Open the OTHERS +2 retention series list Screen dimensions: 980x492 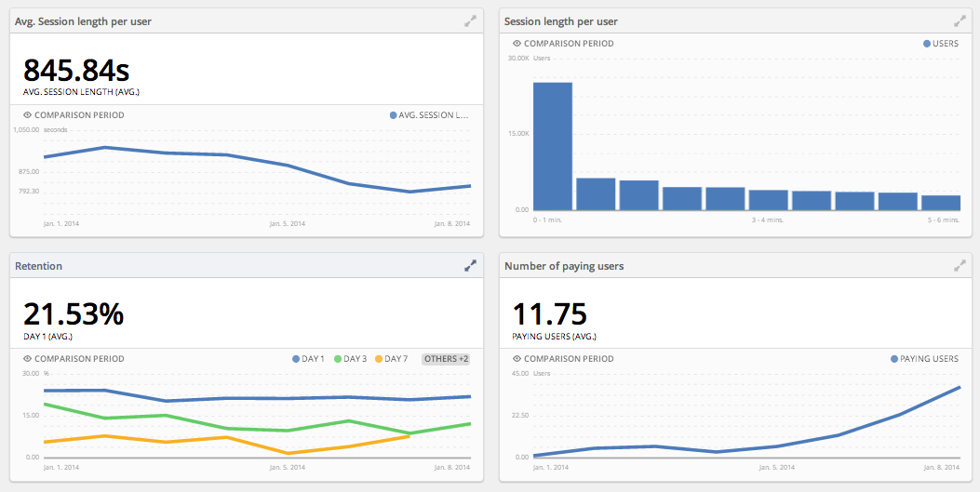pyautogui.click(x=446, y=359)
